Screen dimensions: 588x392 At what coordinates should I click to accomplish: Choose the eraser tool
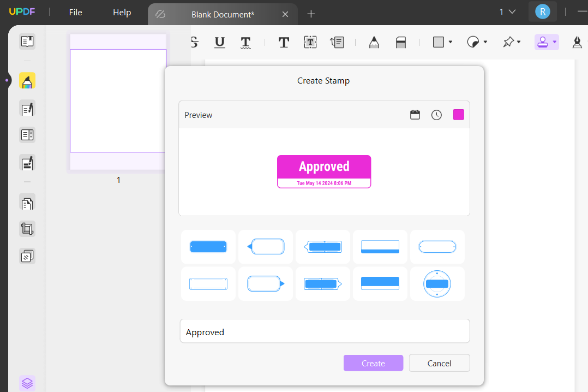pyautogui.click(x=401, y=41)
